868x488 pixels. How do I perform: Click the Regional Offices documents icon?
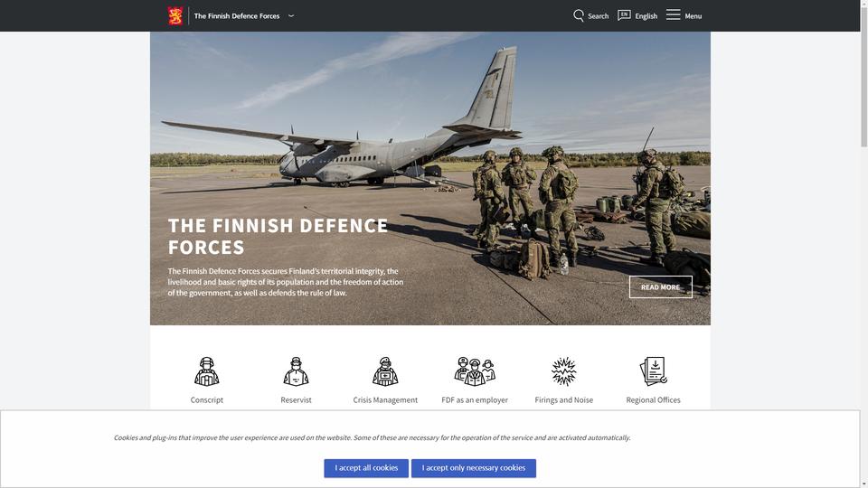click(653, 371)
